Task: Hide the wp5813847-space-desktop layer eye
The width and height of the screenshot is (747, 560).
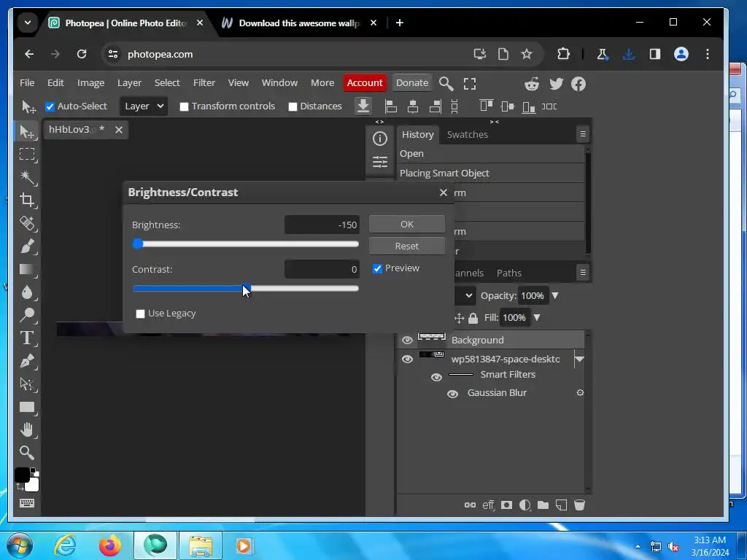Action: click(x=407, y=359)
